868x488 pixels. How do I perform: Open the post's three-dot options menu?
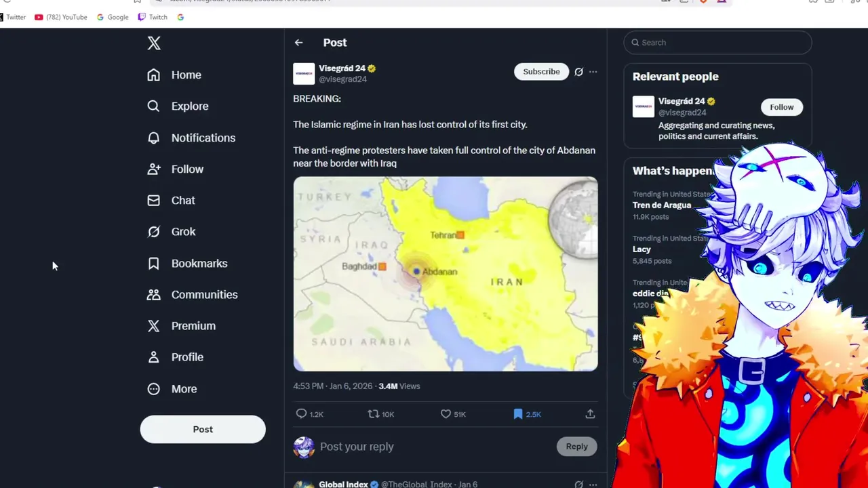(593, 72)
